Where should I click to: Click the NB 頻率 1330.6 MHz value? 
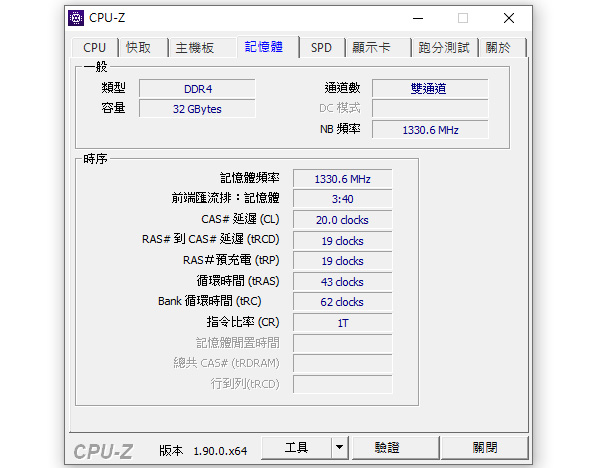tap(430, 130)
